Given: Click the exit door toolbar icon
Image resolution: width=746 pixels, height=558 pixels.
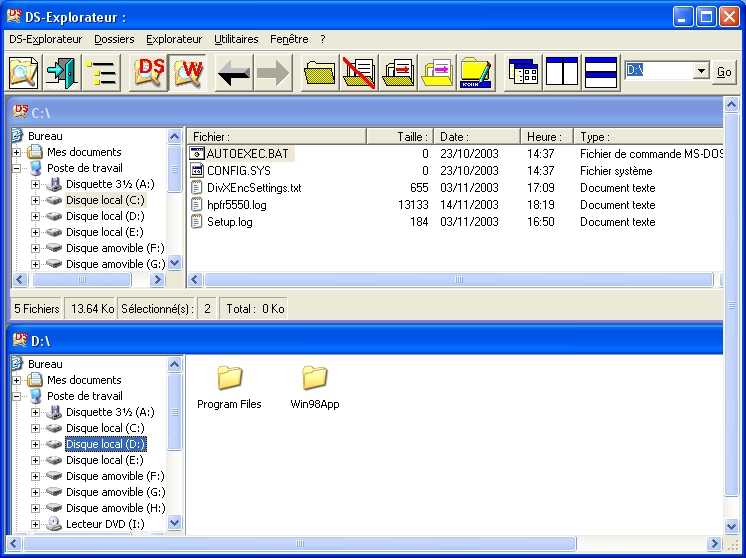Looking at the screenshot, I should pos(62,73).
